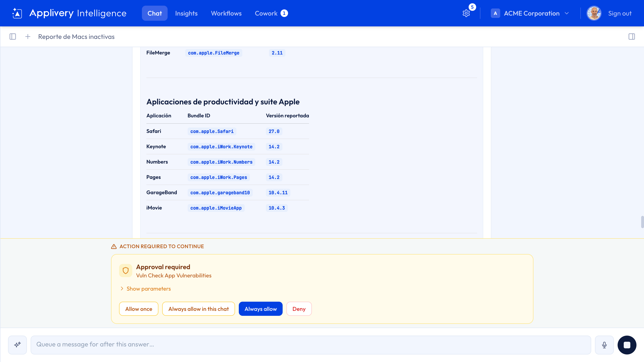Click the FileMerge application name
This screenshot has width=644, height=362.
(x=158, y=53)
